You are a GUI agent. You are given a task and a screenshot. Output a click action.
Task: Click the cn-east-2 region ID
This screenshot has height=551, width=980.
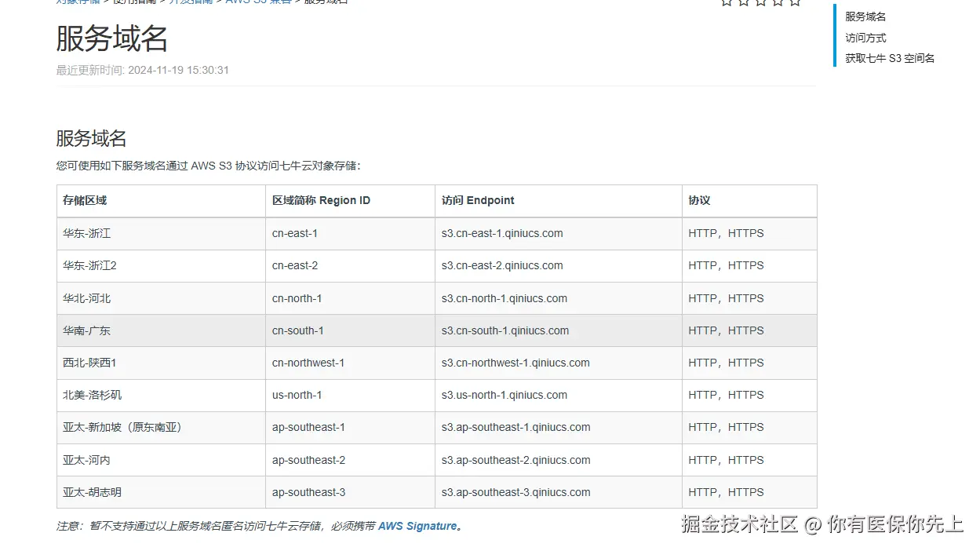(x=295, y=265)
